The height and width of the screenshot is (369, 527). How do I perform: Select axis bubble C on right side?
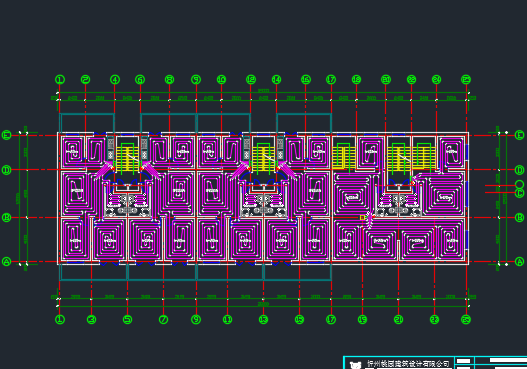coord(520,193)
